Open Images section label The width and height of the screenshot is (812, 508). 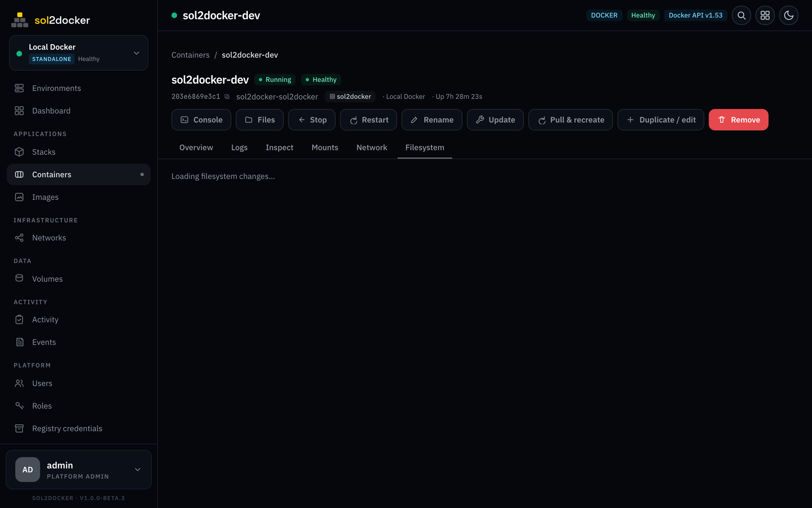pyautogui.click(x=45, y=197)
